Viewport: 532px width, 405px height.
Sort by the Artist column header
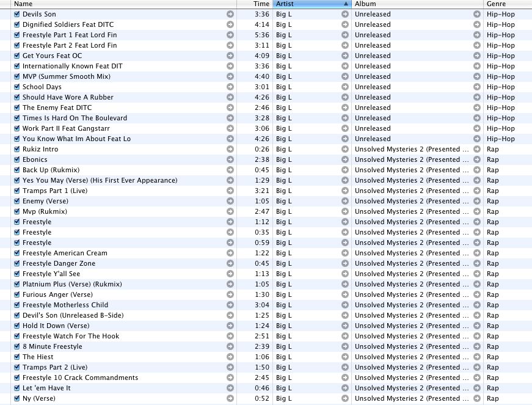pos(312,4)
